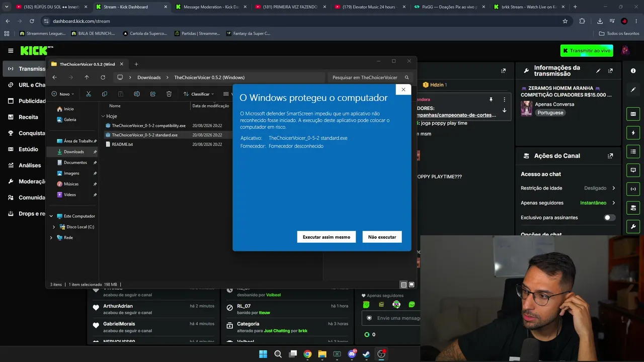Open Documentos in Explorer navigation pane
The image size is (644, 362).
pos(75,162)
